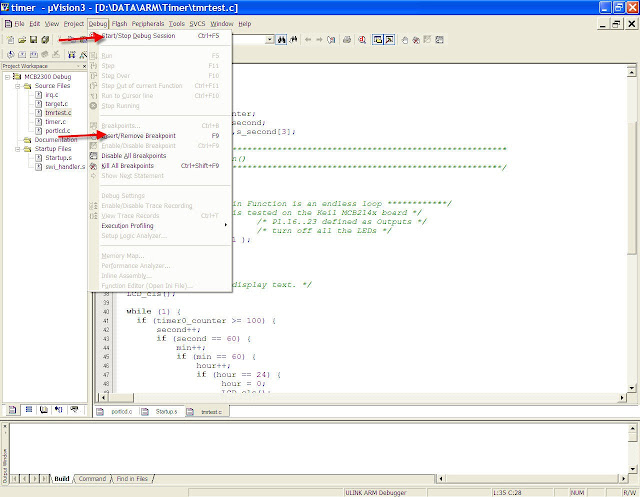640x497 pixels.
Task: Click the Start/Stop Debug magnifier toolbar icon
Action: [362, 40]
